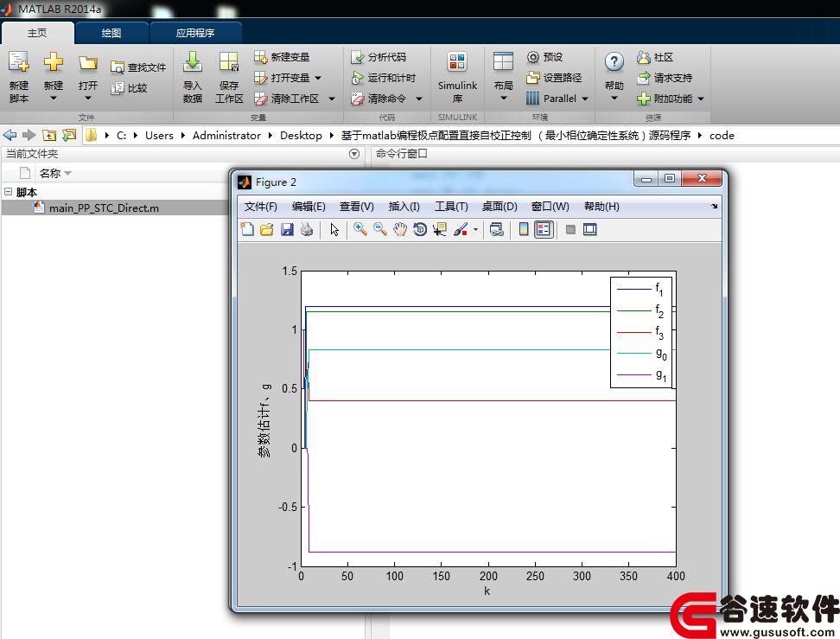Click Desktop in the address path
This screenshot has height=639, width=840.
tap(301, 136)
